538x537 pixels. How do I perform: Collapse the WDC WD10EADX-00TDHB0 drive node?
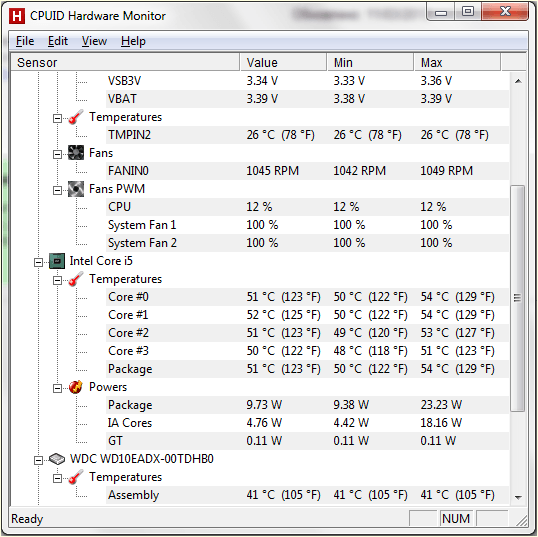(38, 460)
